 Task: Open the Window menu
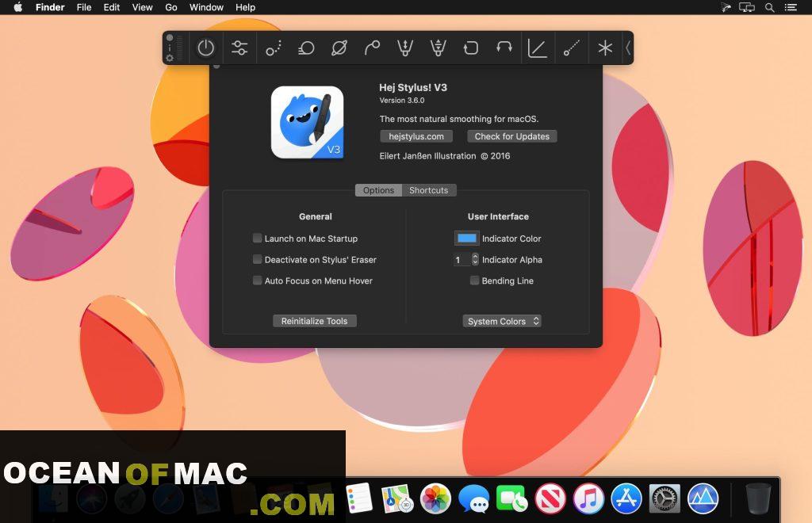pyautogui.click(x=206, y=7)
